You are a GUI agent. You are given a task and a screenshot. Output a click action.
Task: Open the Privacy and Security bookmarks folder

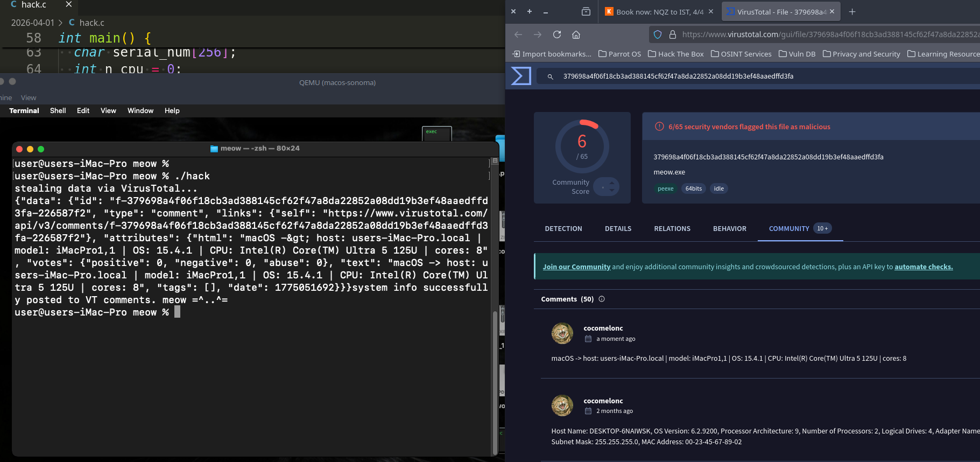point(861,54)
